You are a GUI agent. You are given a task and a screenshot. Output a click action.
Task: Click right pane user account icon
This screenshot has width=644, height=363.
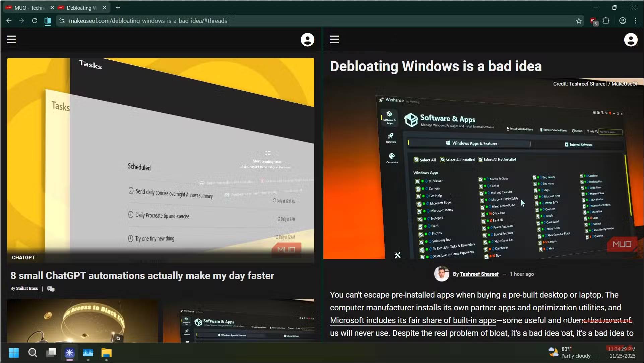[630, 40]
